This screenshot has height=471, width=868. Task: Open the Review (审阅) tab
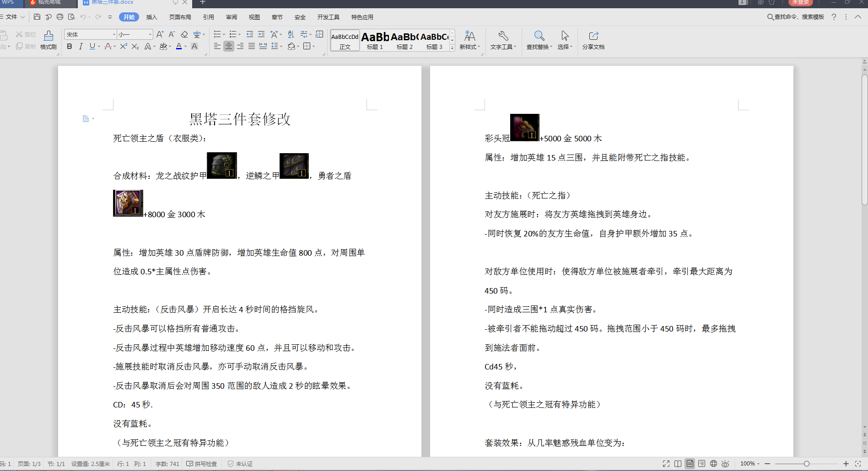click(232, 17)
